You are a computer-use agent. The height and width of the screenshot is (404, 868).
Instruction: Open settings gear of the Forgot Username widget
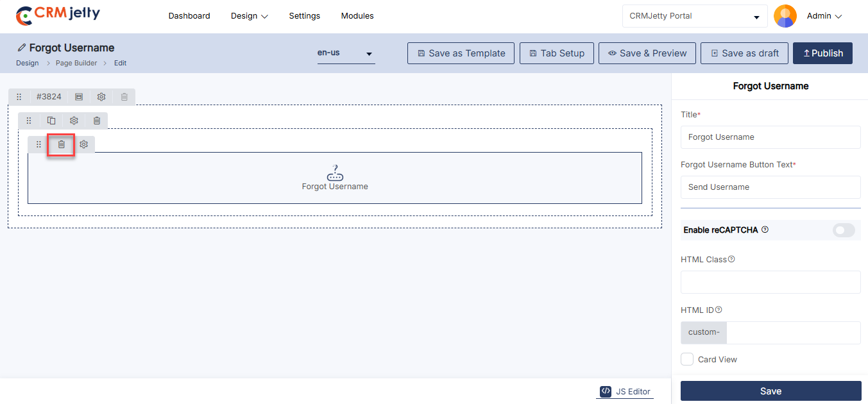(x=83, y=145)
